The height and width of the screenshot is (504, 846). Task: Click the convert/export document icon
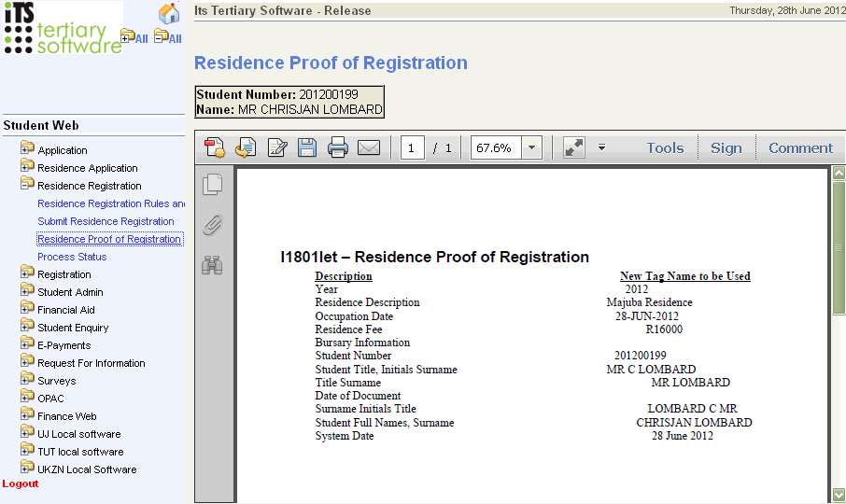(x=246, y=147)
